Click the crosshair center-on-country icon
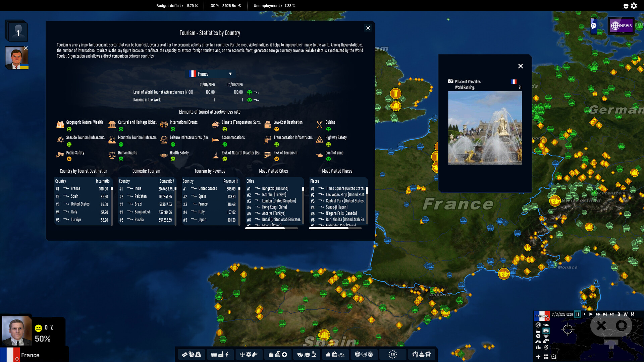Image resolution: width=644 pixels, height=362 pixels. coord(568,329)
